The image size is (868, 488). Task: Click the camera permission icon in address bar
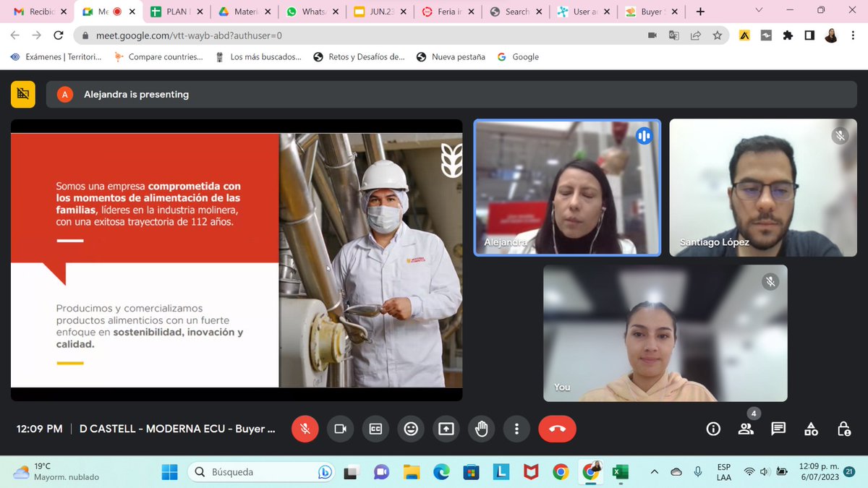[x=652, y=35]
